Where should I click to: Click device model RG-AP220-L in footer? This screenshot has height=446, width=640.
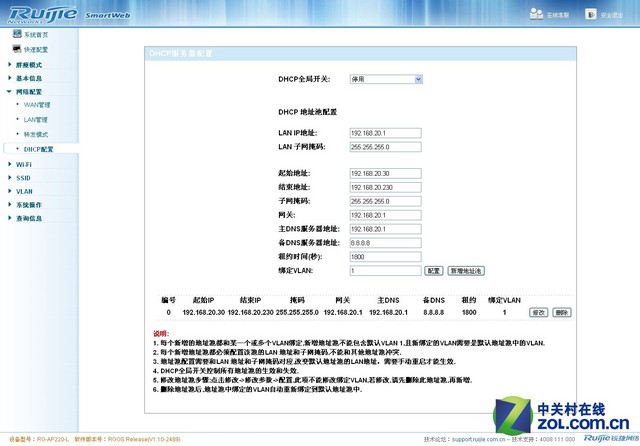pyautogui.click(x=53, y=439)
